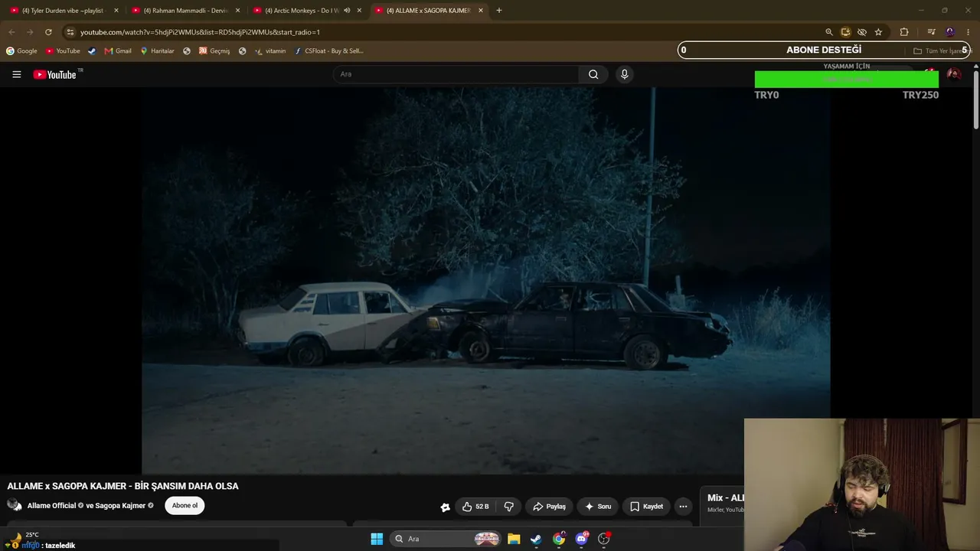Focus the YouTube search box labeled Ara
980x551 pixels.
(x=456, y=74)
